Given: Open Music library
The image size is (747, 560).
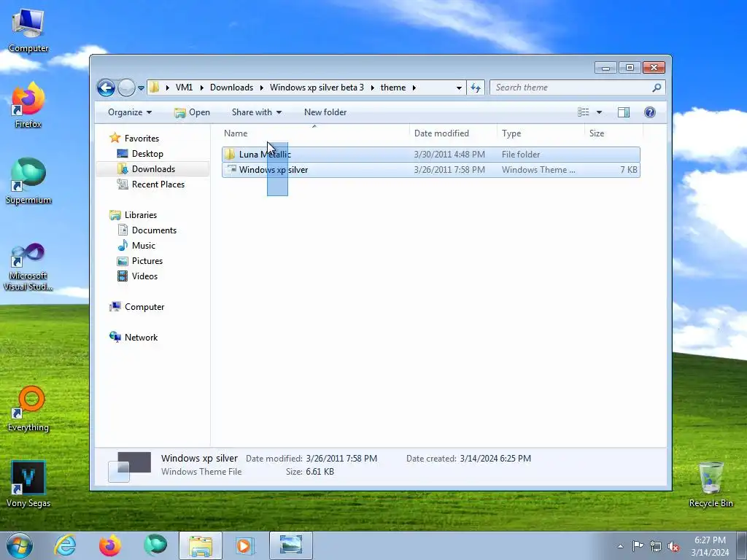Looking at the screenshot, I should tap(144, 246).
